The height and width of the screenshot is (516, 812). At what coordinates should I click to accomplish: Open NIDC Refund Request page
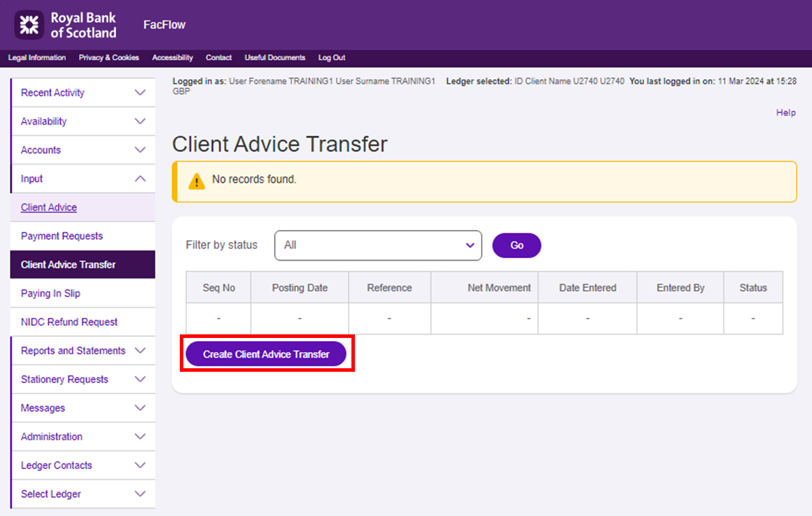(69, 322)
